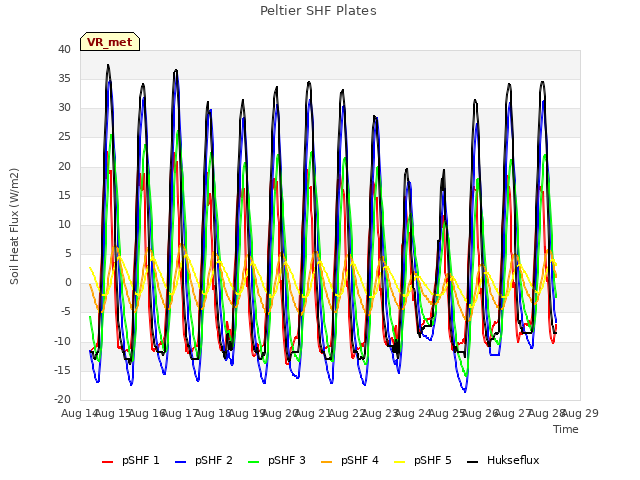
Task: Click the 10 y-axis tick label
Action: [64, 224]
